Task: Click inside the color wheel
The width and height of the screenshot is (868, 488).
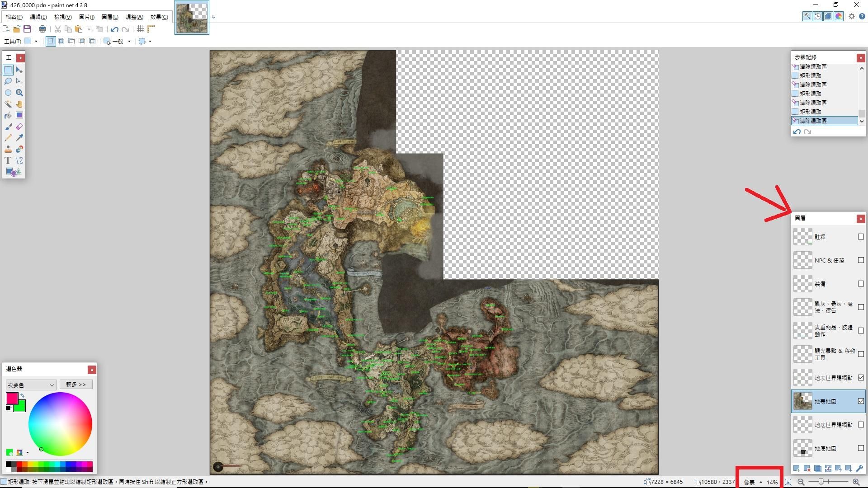Action: point(60,424)
